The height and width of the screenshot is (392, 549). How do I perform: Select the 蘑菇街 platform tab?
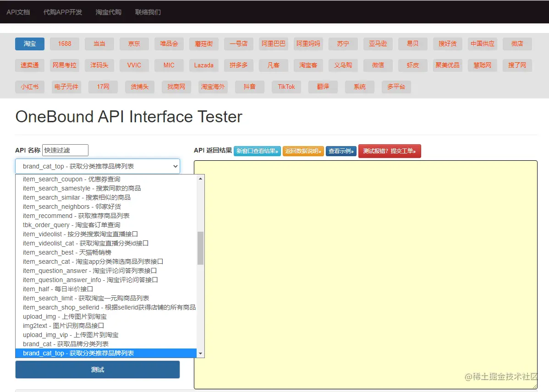tap(204, 44)
